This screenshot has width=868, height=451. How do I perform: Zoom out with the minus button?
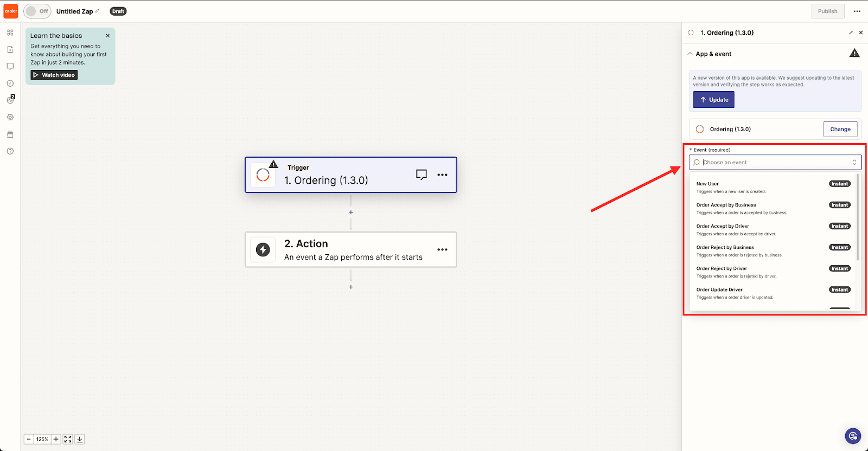29,439
